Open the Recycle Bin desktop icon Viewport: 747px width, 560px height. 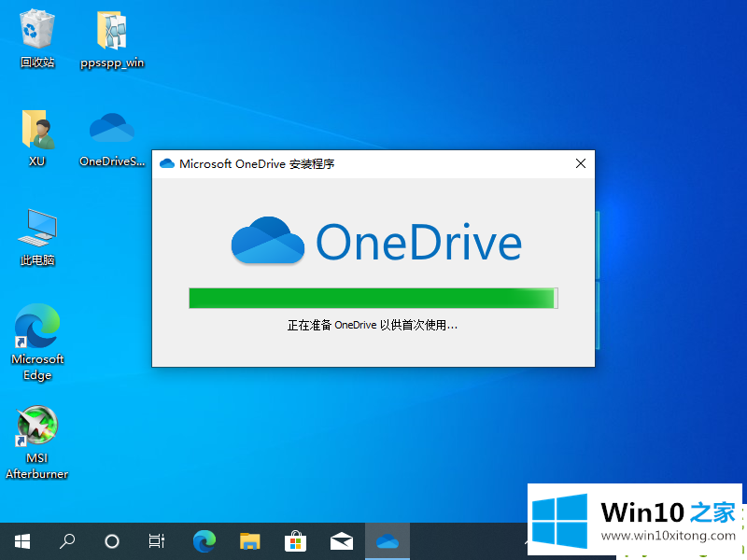[x=37, y=39]
